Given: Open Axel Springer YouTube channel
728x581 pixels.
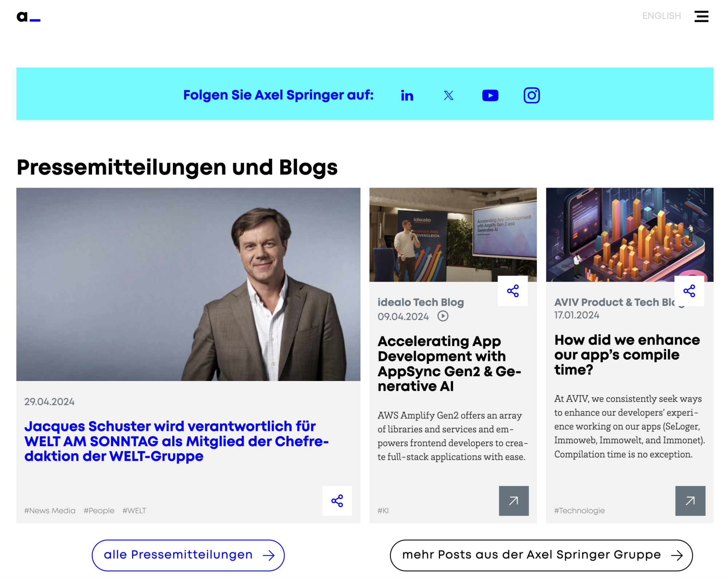Looking at the screenshot, I should pyautogui.click(x=490, y=95).
